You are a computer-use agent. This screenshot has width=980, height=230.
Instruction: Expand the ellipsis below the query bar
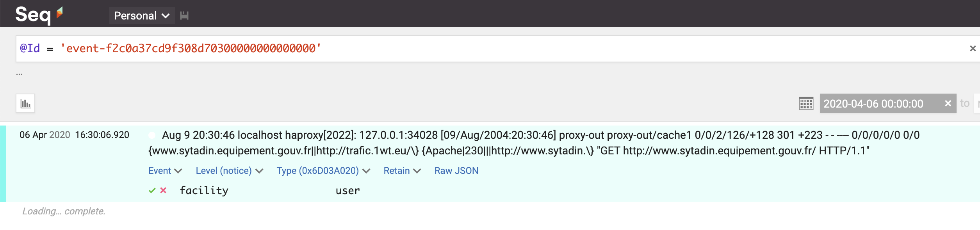[19, 73]
